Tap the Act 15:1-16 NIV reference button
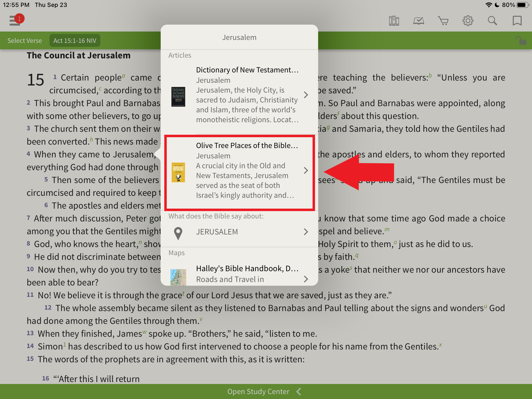This screenshot has width=532, height=399. pos(75,41)
